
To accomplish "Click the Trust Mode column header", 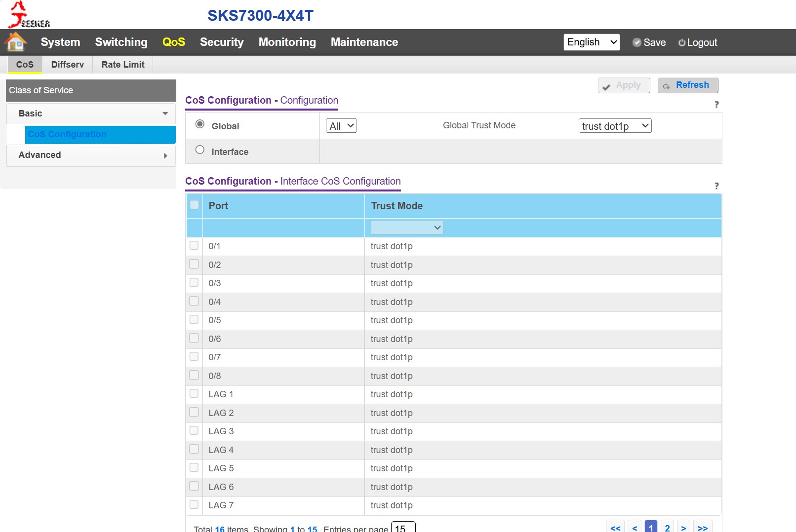I will (x=543, y=206).
